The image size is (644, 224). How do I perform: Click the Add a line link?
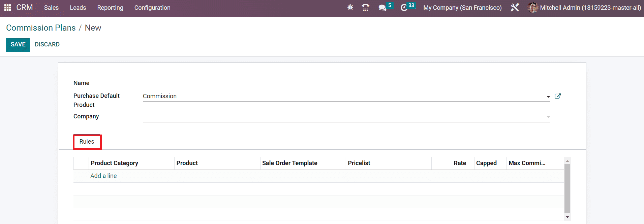(103, 176)
